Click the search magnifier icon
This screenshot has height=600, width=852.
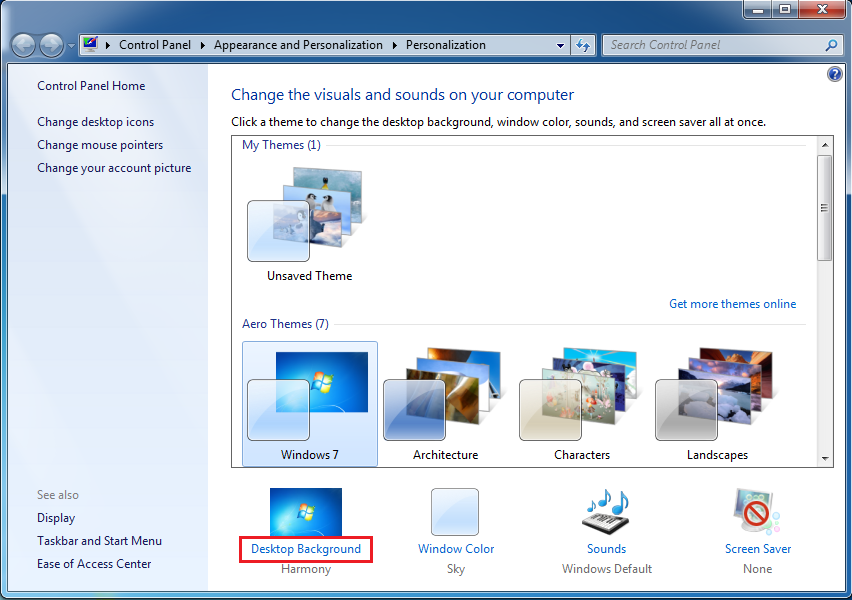pyautogui.click(x=831, y=45)
